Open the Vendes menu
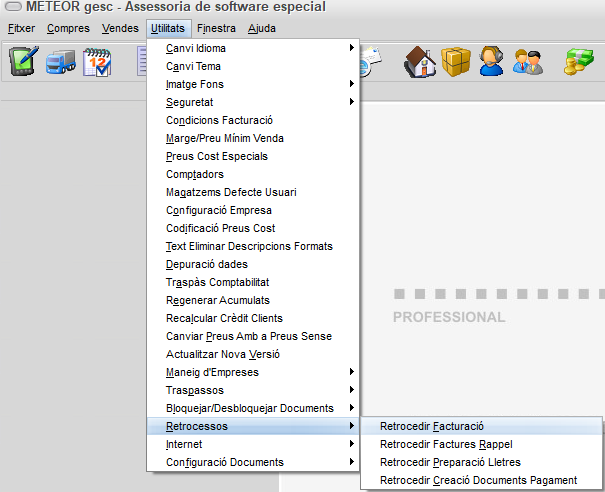Screen dimensions: 605x492 pos(120,29)
